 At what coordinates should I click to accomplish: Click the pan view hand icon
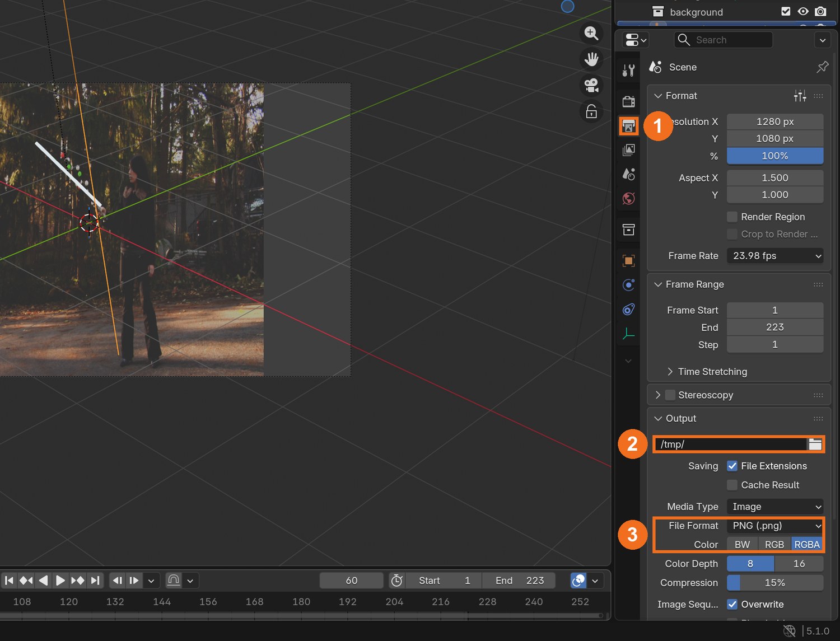(591, 59)
